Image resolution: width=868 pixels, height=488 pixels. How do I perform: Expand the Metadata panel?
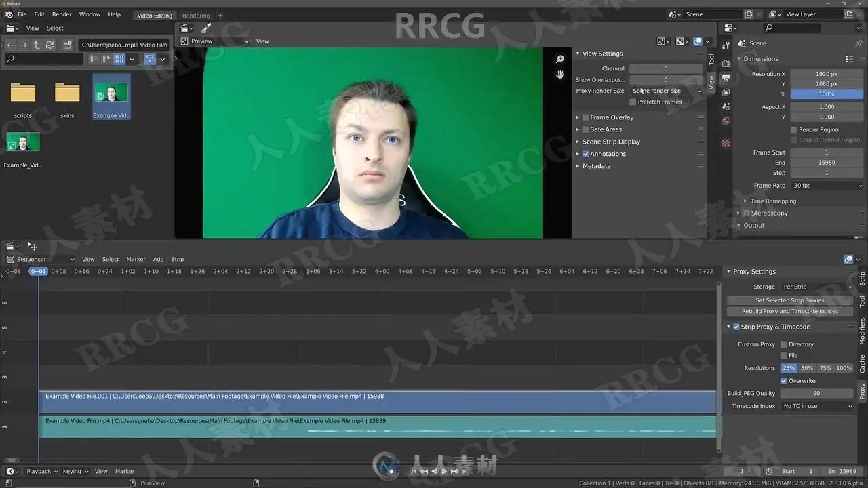pyautogui.click(x=597, y=166)
